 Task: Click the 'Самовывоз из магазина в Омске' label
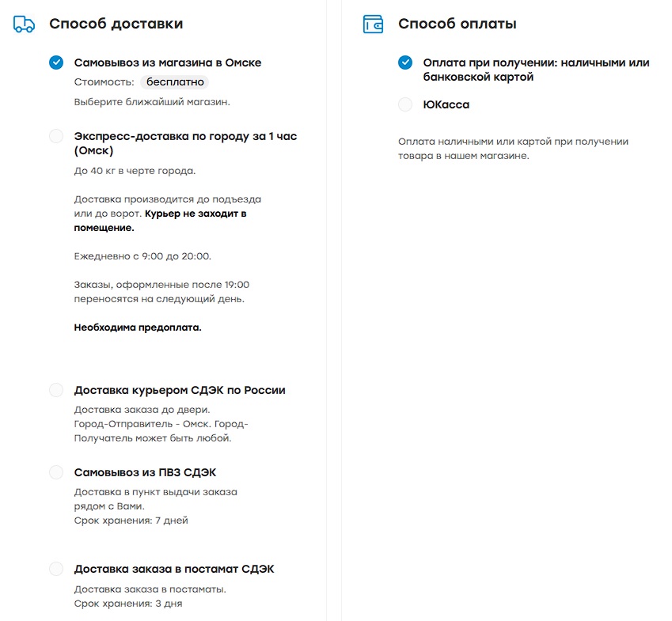(x=168, y=63)
